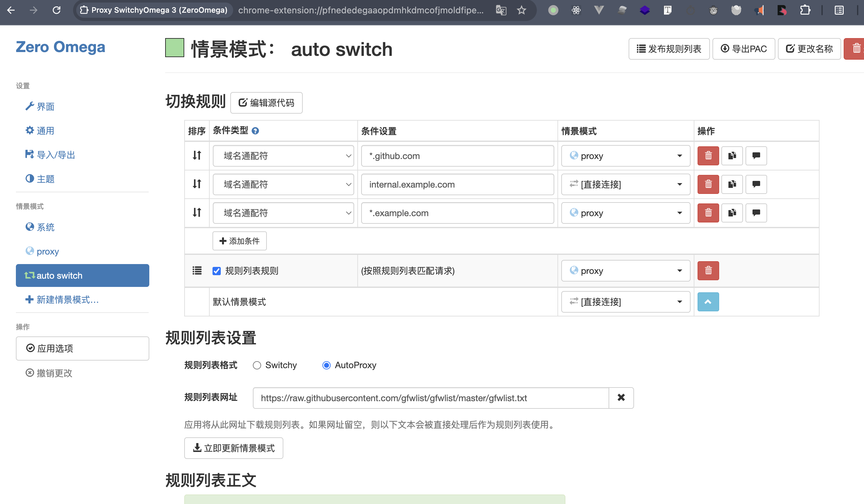Click the translate page icon
The image size is (864, 504).
point(501,10)
